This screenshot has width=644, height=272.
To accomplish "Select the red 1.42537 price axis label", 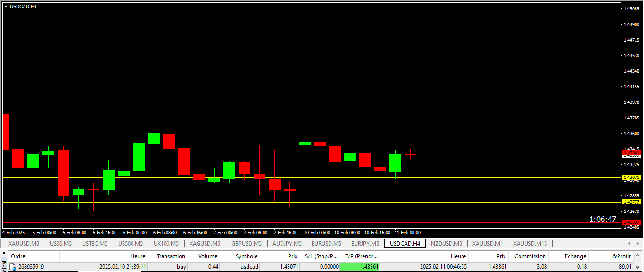I will point(631,222).
